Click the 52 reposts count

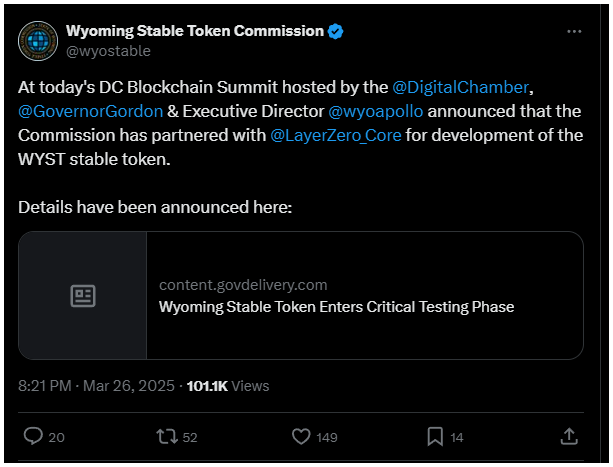pyautogui.click(x=190, y=437)
